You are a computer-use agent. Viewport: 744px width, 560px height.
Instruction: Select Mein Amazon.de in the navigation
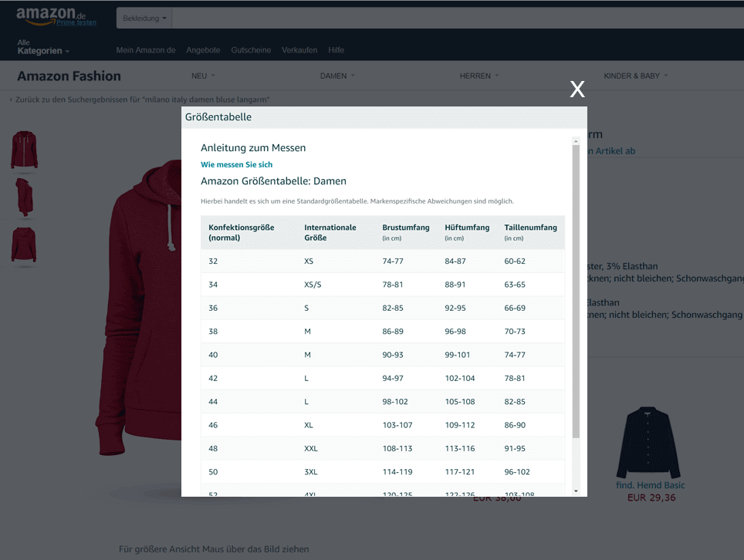point(145,49)
